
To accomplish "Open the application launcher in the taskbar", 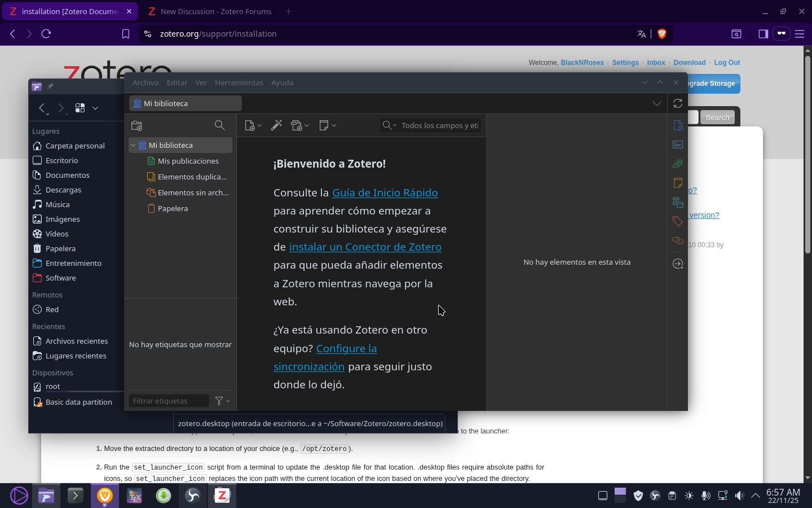I will tap(19, 496).
